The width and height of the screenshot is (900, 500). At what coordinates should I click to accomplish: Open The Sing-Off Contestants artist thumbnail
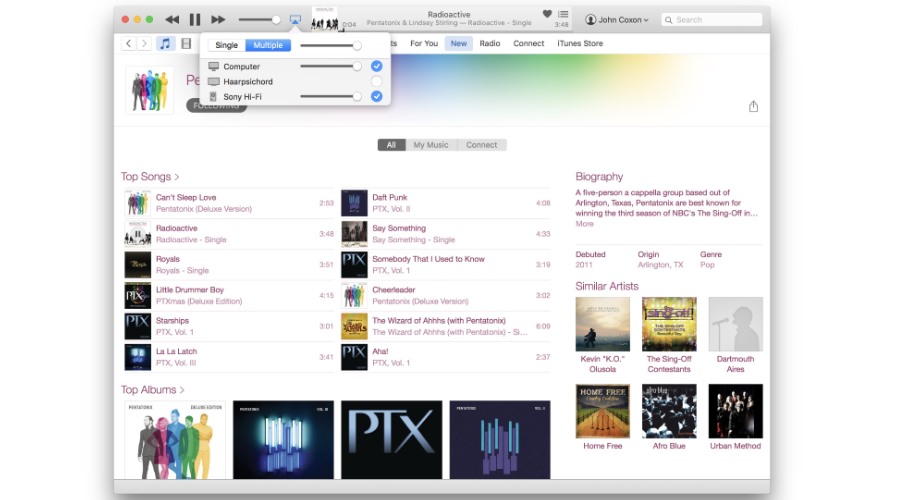tap(669, 324)
